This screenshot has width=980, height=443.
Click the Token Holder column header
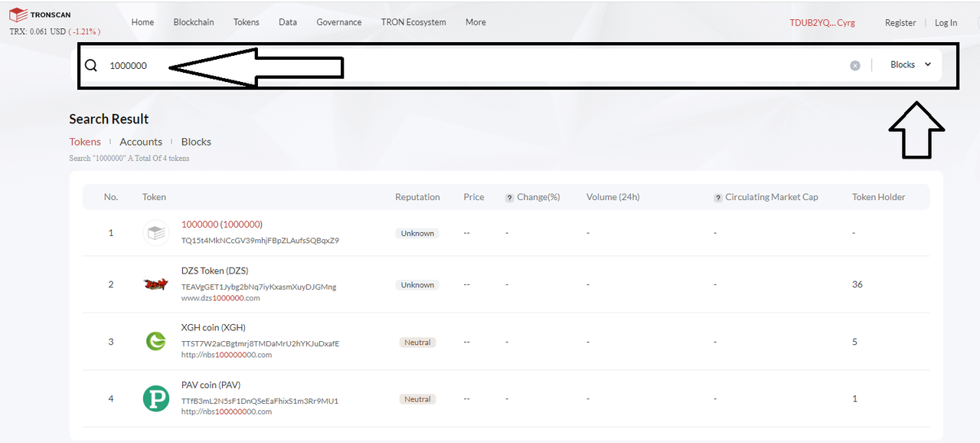(879, 197)
